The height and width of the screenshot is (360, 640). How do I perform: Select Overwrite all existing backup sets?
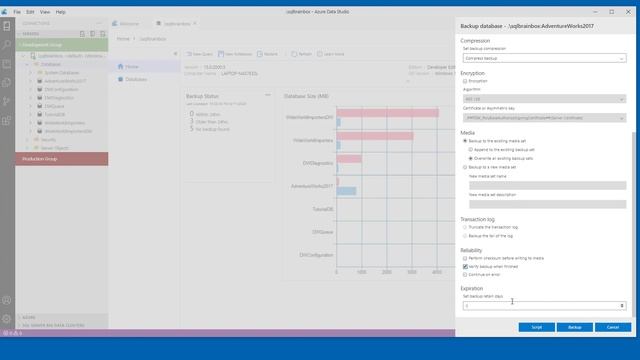point(471,158)
